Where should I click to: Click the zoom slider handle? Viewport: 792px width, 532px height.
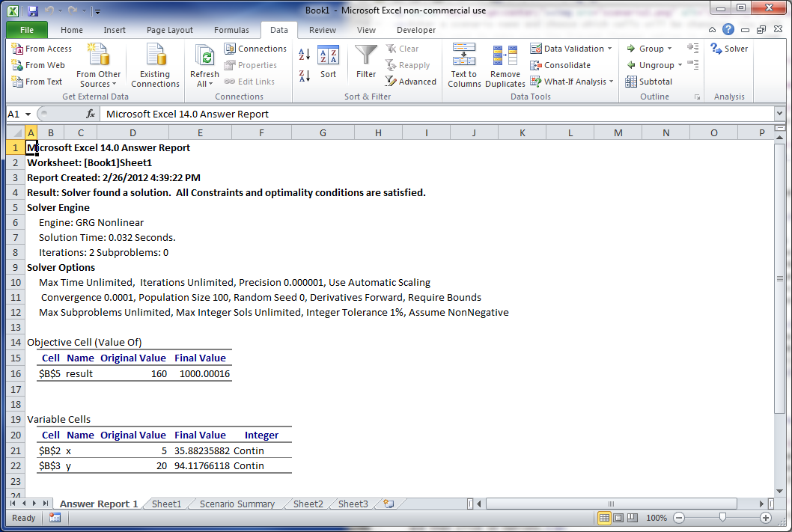coord(722,518)
